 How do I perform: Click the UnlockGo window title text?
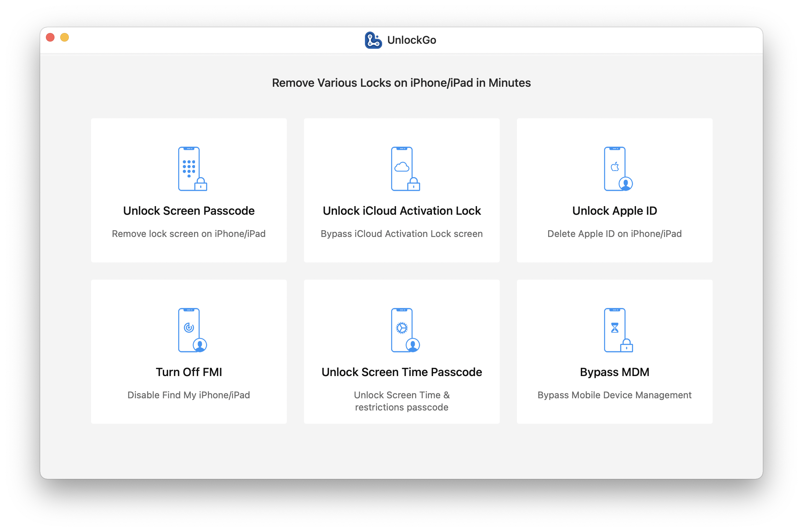point(412,40)
